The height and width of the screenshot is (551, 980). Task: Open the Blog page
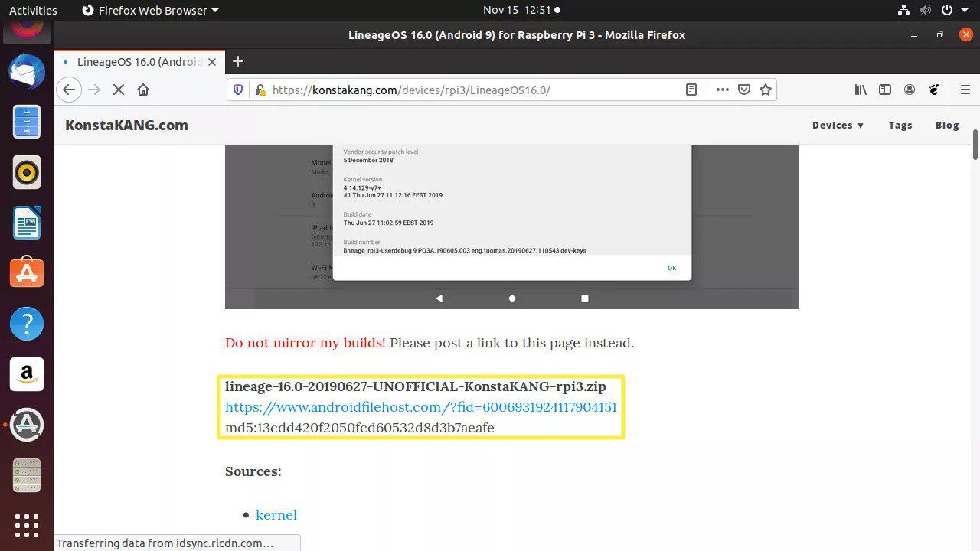point(947,125)
